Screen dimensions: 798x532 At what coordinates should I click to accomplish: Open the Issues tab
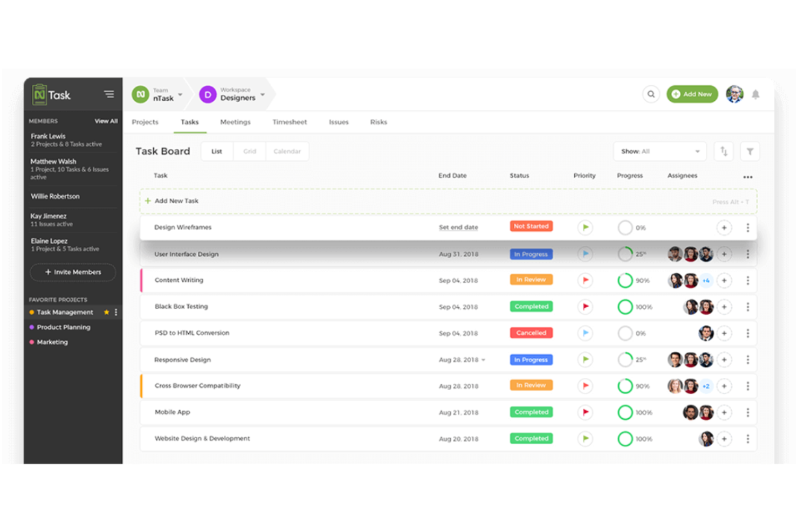click(x=339, y=122)
